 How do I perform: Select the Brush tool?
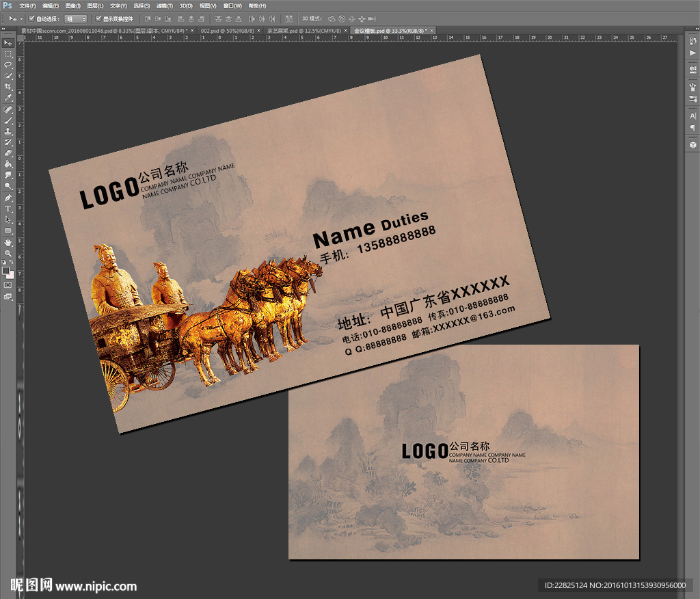coord(8,120)
